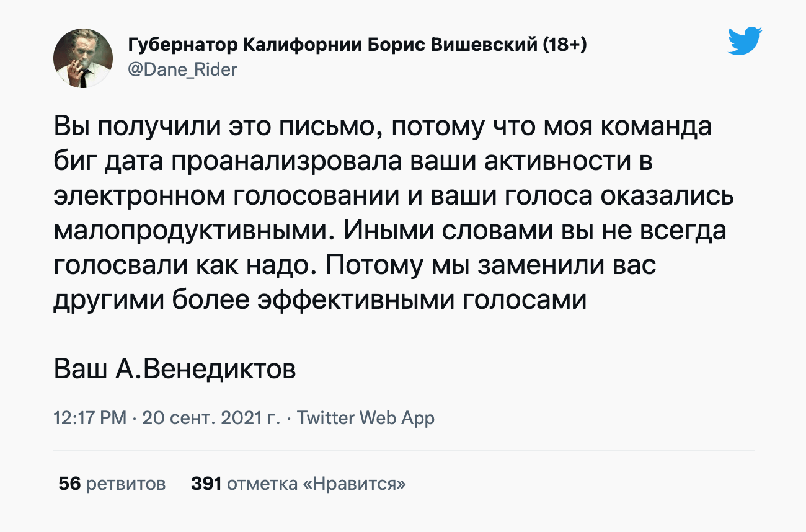The image size is (806, 532).
Task: Click the @Dane_Rider handle
Action: click(182, 69)
